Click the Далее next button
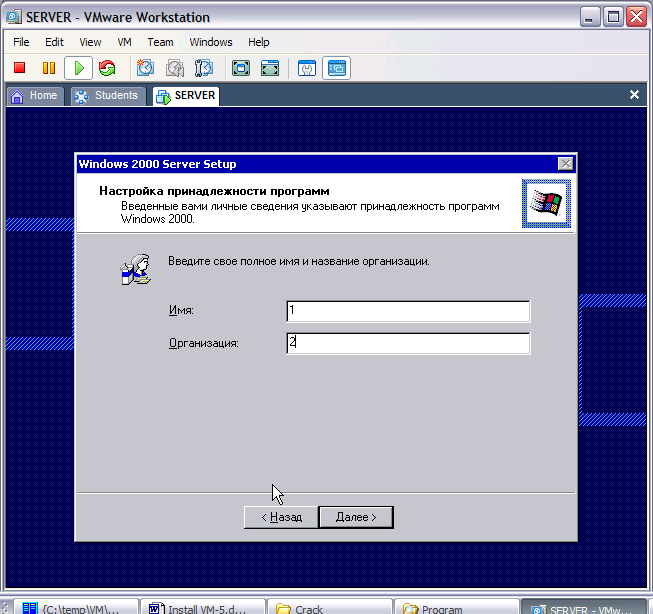 tap(356, 517)
